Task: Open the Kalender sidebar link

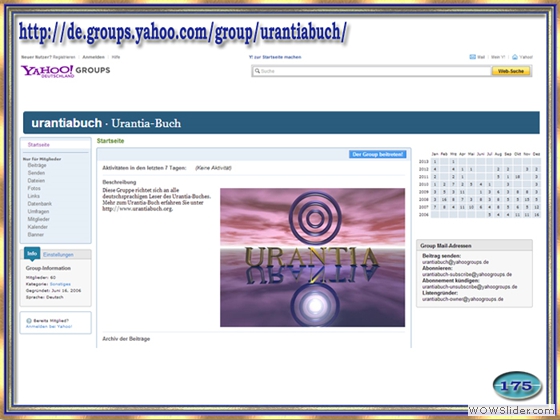Action: 38,227
